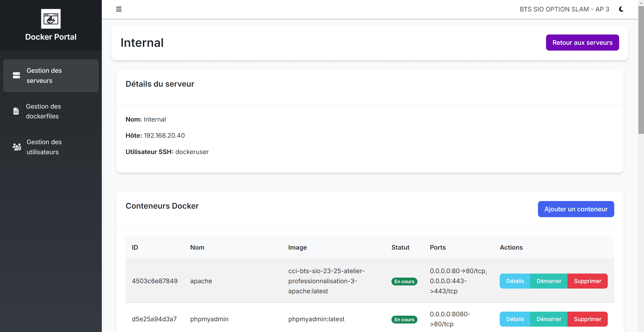This screenshot has width=644, height=332.
Task: Open Détails for apache container
Action: 515,281
